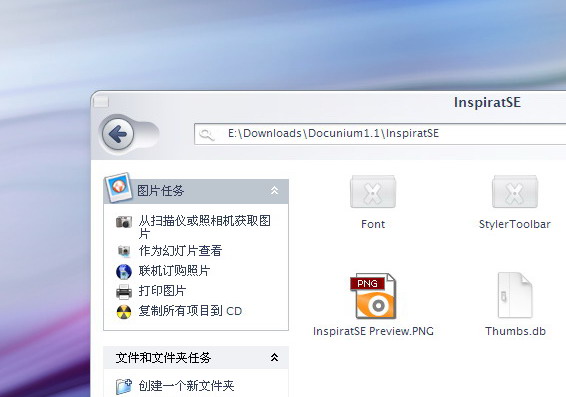The width and height of the screenshot is (566, 397).
Task: Click the window control button at title bar left
Action: point(101,101)
